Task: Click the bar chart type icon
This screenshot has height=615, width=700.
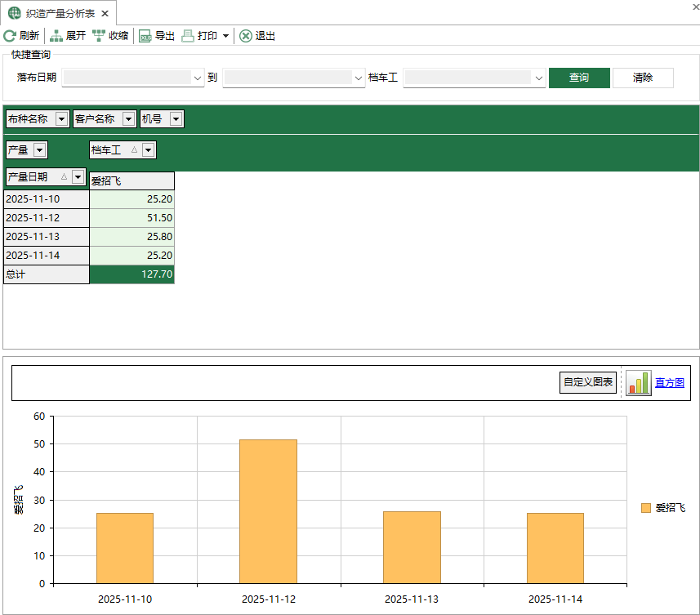Action: (x=638, y=383)
